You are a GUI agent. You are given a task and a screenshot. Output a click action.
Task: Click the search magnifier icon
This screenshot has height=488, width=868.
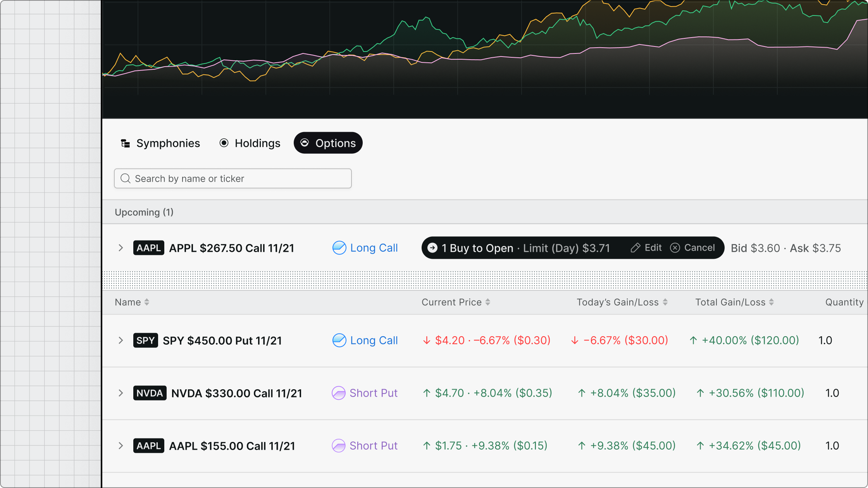tap(125, 178)
